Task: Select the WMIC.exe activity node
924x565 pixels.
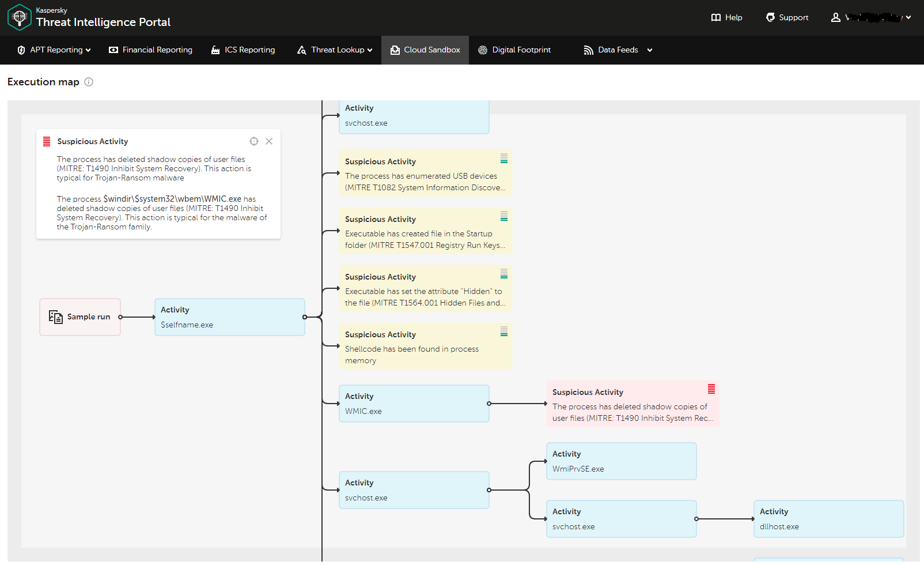Action: pos(414,404)
